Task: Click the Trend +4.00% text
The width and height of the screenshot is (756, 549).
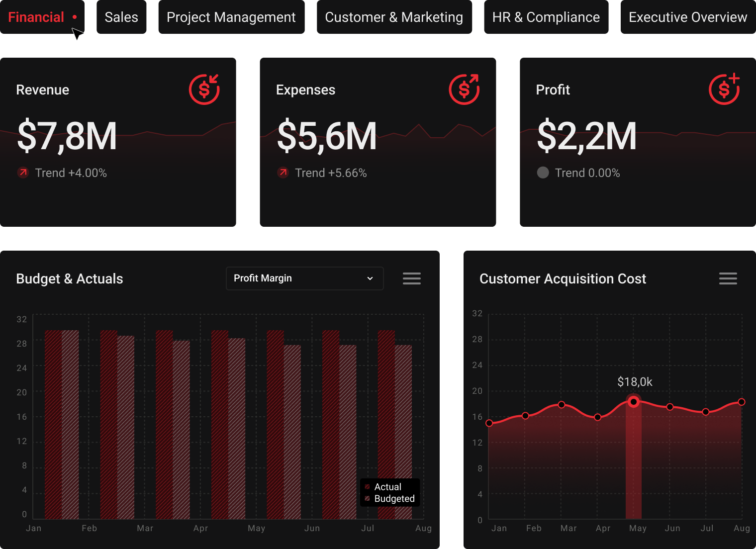Action: click(x=71, y=173)
